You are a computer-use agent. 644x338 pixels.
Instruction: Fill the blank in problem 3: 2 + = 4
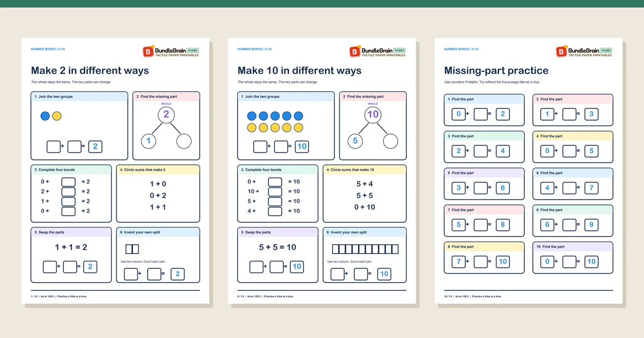[480, 151]
